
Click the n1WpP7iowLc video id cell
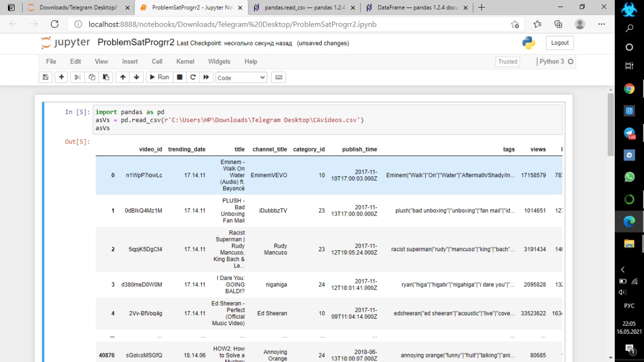tap(144, 175)
